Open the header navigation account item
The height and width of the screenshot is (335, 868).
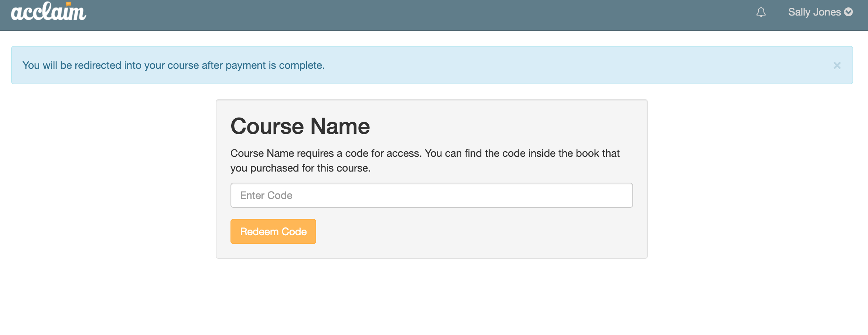pos(821,12)
